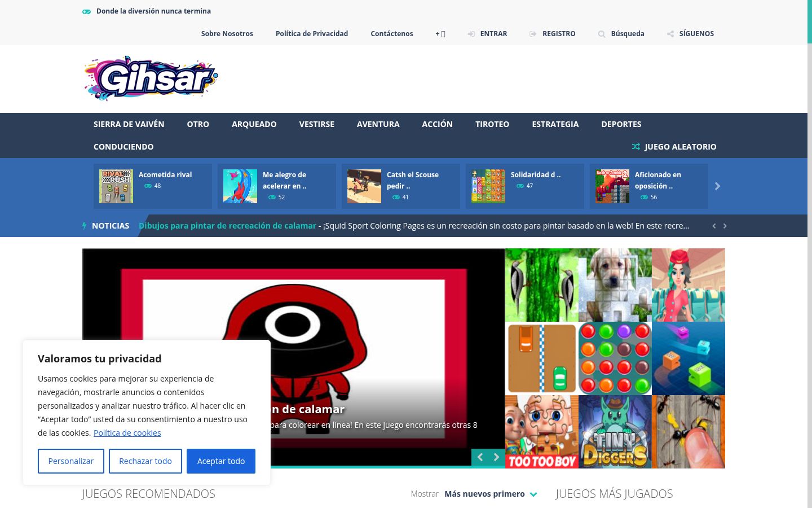Show previous slide in the featured slider
Viewport: 812px width, 508px height.
pos(480,457)
